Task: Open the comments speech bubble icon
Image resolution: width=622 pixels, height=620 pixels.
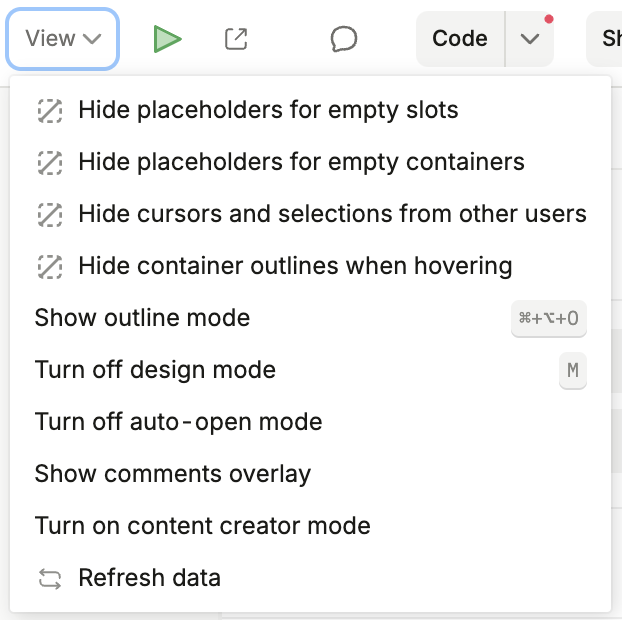Action: point(344,39)
